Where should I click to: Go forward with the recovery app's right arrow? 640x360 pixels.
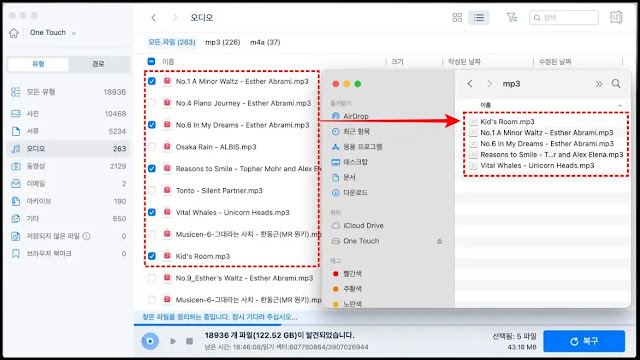click(x=175, y=18)
